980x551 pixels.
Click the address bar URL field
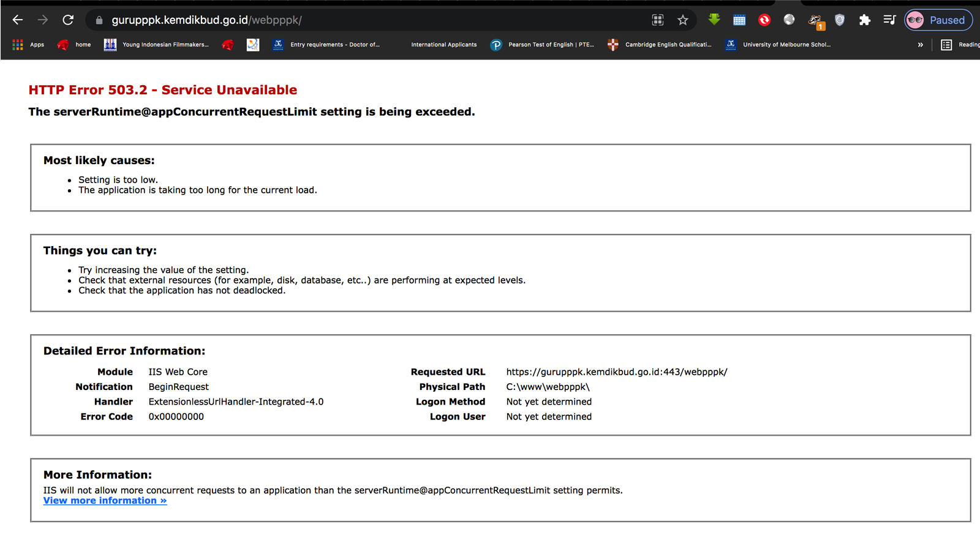tap(367, 20)
